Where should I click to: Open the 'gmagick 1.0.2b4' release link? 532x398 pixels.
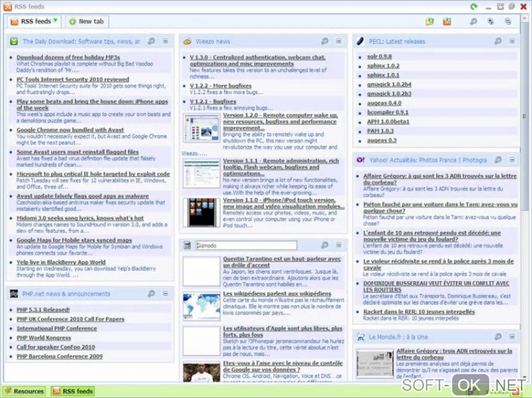click(x=389, y=84)
